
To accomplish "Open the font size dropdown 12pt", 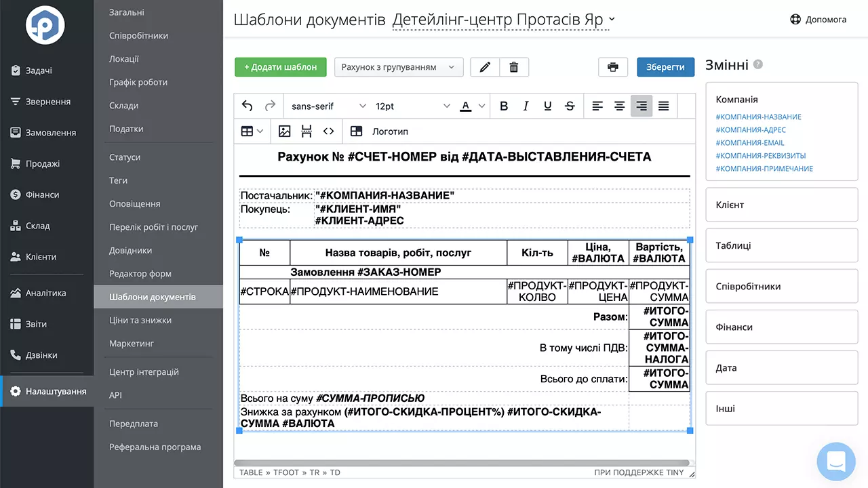I will [x=412, y=106].
